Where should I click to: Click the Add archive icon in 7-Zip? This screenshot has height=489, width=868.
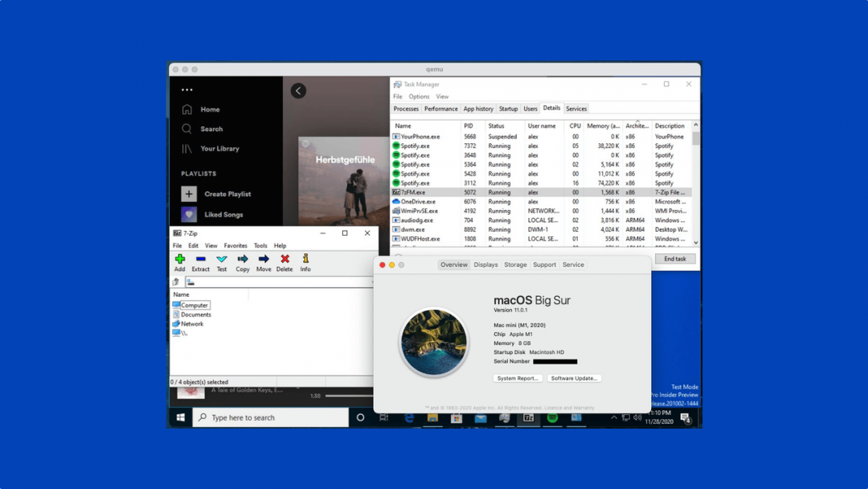coord(180,259)
